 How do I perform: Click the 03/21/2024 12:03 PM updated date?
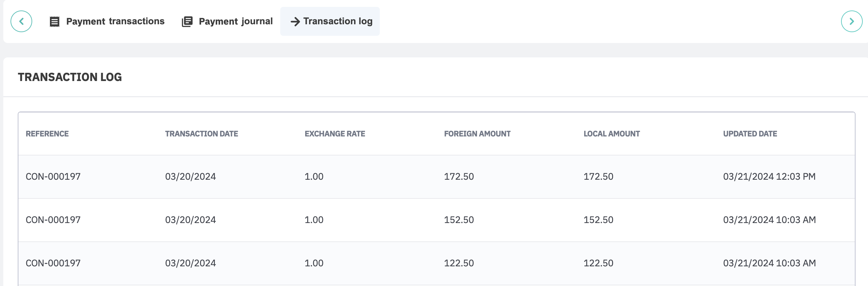tap(769, 177)
